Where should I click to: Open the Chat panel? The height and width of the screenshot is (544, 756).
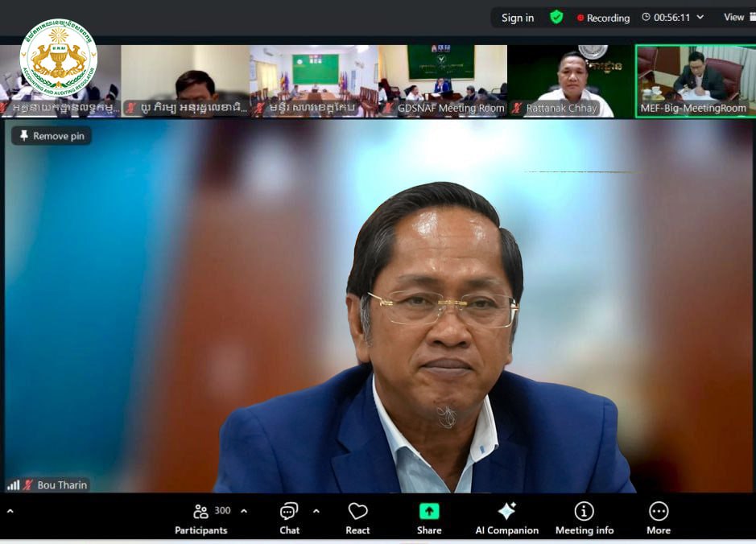click(x=289, y=518)
